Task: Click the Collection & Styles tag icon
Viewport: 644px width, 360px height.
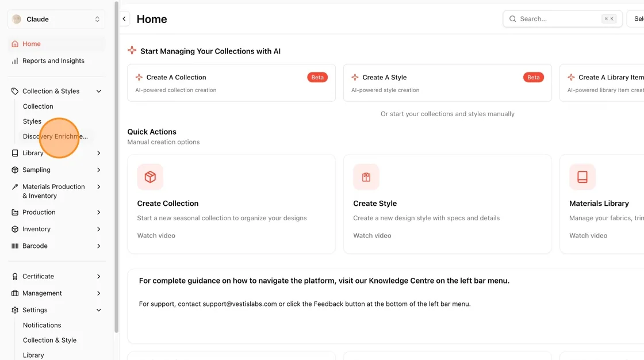Action: [15, 91]
